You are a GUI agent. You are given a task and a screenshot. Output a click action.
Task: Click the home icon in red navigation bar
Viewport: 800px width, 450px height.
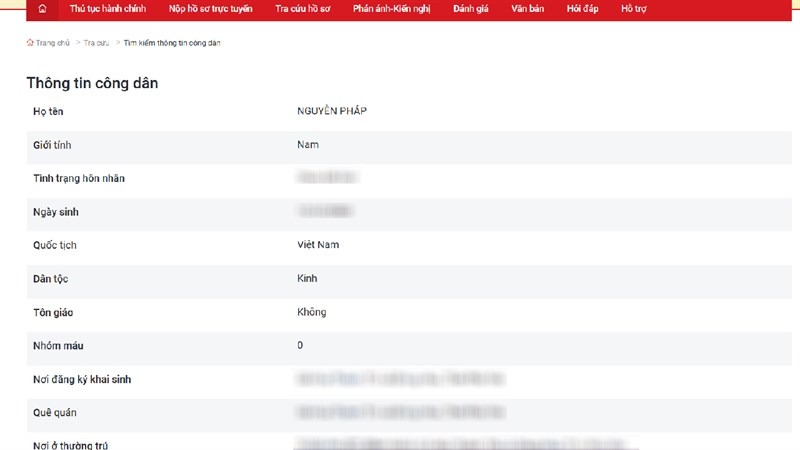click(x=42, y=9)
